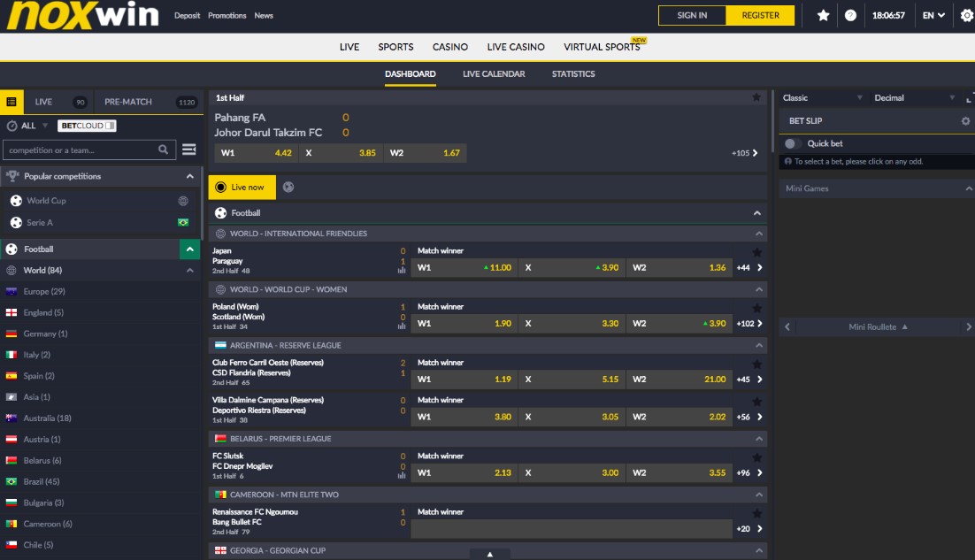Switch to PRE-MATCH tab
This screenshot has width=975, height=560.
point(150,102)
